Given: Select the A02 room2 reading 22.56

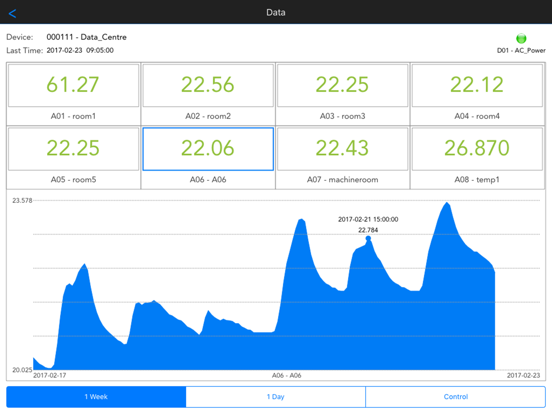Looking at the screenshot, I should (x=208, y=85).
